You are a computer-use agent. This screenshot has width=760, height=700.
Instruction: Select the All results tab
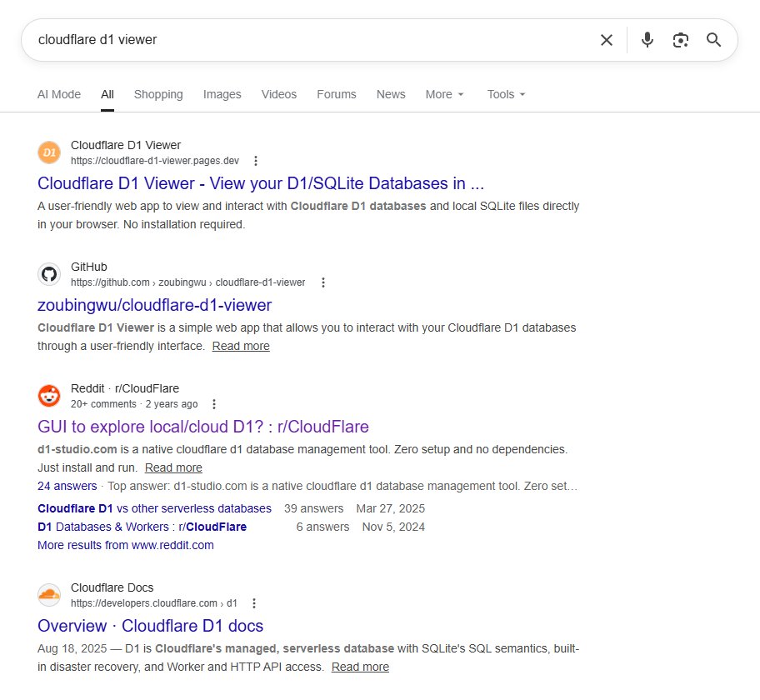point(107,94)
